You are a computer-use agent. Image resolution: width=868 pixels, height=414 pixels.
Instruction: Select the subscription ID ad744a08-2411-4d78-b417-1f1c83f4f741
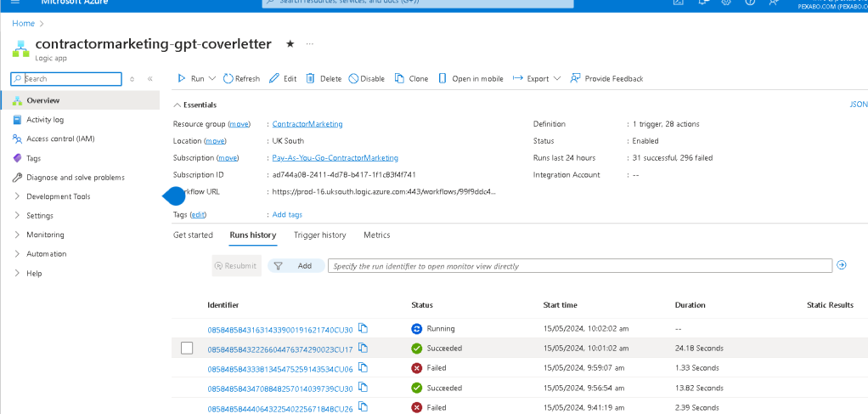(x=344, y=174)
